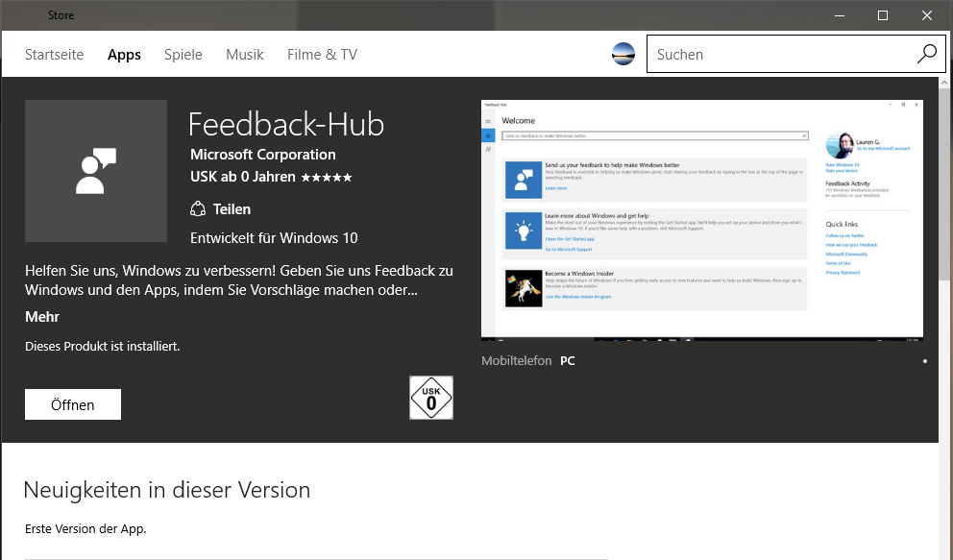The width and height of the screenshot is (953, 560).
Task: Click the scrollbar up arrow
Action: click(944, 82)
